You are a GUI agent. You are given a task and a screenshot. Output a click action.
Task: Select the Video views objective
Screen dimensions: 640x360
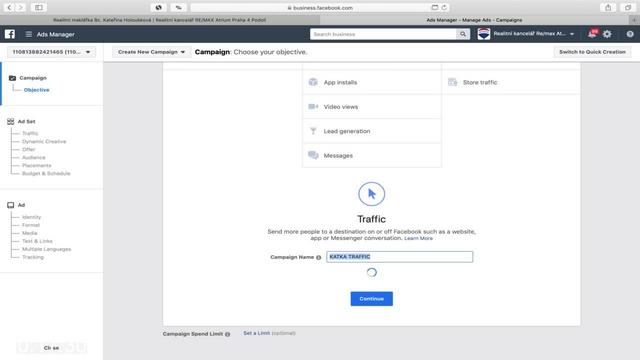[x=372, y=107]
